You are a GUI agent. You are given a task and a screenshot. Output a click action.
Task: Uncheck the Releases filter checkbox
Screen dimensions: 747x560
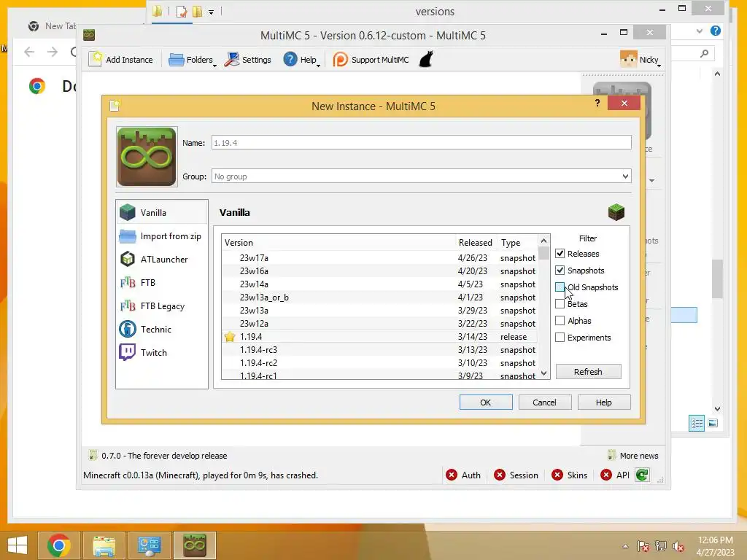pyautogui.click(x=560, y=253)
